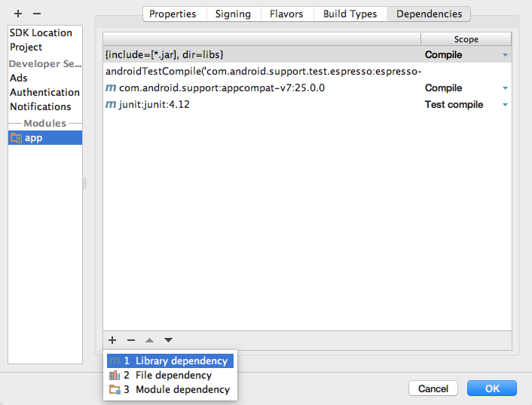Click the remove module minus icon
532x405 pixels.
(x=37, y=14)
